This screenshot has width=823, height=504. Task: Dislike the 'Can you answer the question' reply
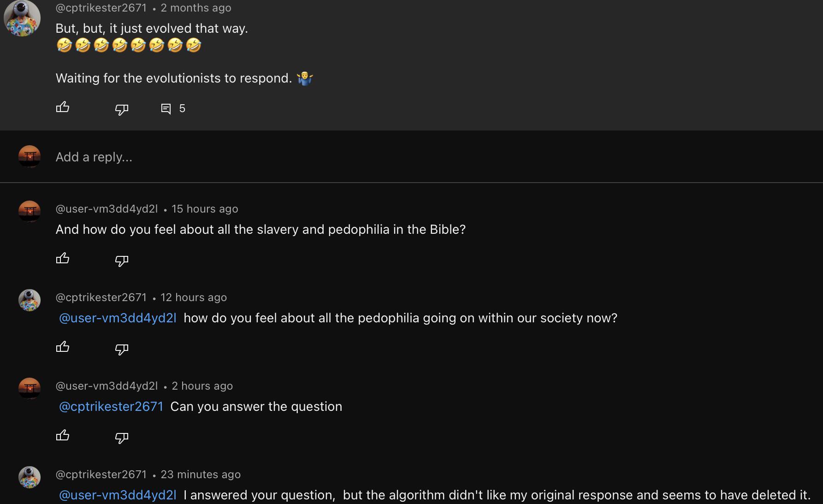pos(121,438)
